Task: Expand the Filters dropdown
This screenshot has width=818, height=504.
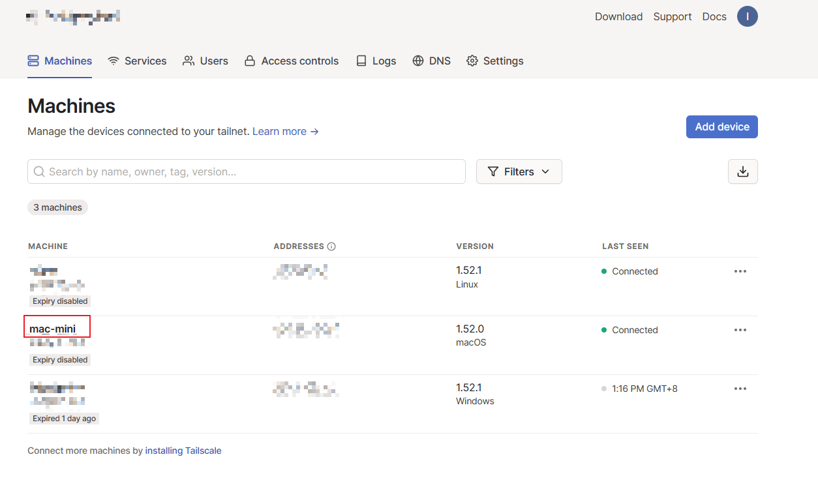Action: [519, 171]
